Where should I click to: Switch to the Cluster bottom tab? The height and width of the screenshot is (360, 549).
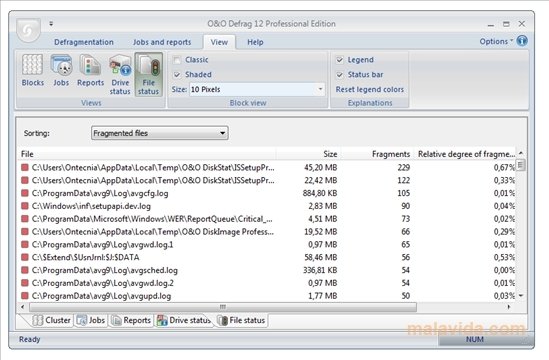click(x=51, y=320)
